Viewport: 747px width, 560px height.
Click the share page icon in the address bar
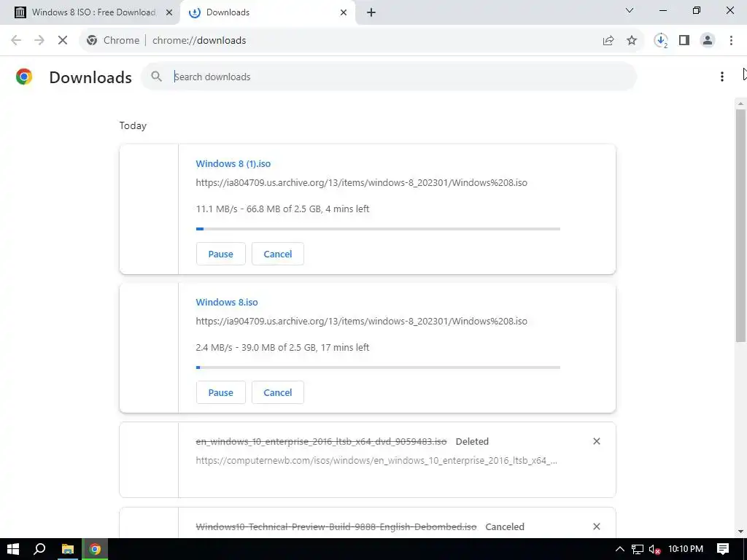click(608, 41)
